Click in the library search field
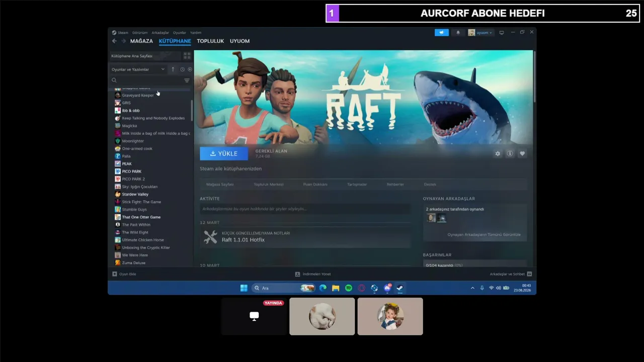Screen dimensions: 644x362 (x=150, y=80)
